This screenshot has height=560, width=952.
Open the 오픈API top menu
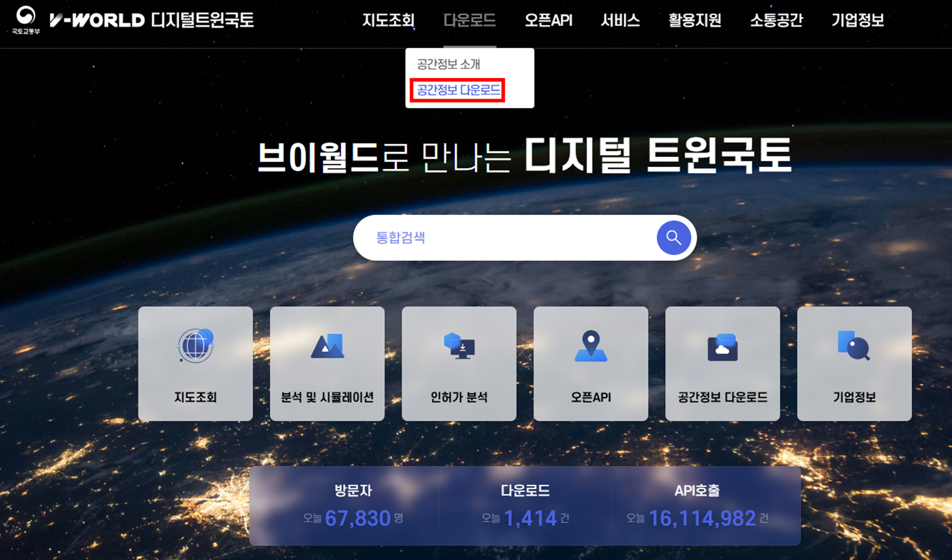[x=548, y=20]
